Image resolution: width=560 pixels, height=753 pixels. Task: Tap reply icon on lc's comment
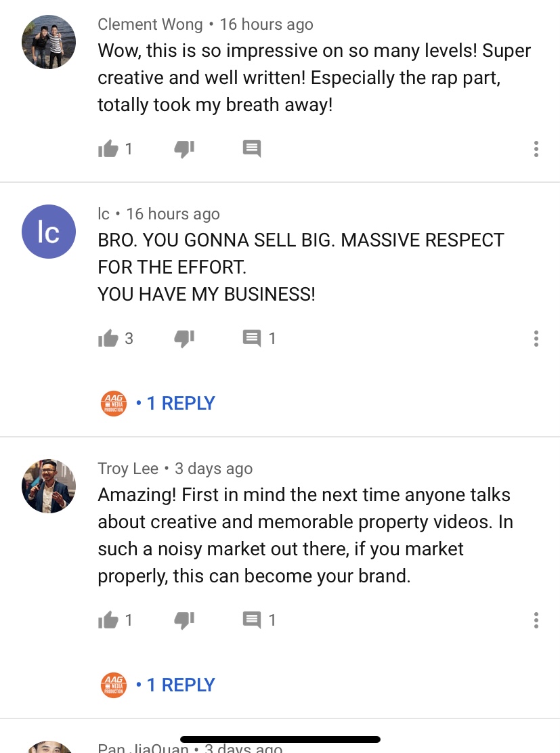pos(252,339)
